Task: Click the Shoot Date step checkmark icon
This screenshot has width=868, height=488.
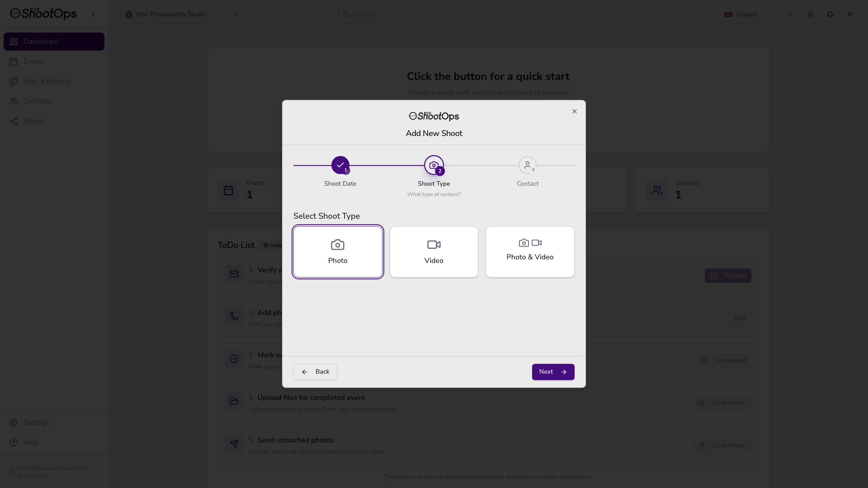Action: [x=340, y=165]
